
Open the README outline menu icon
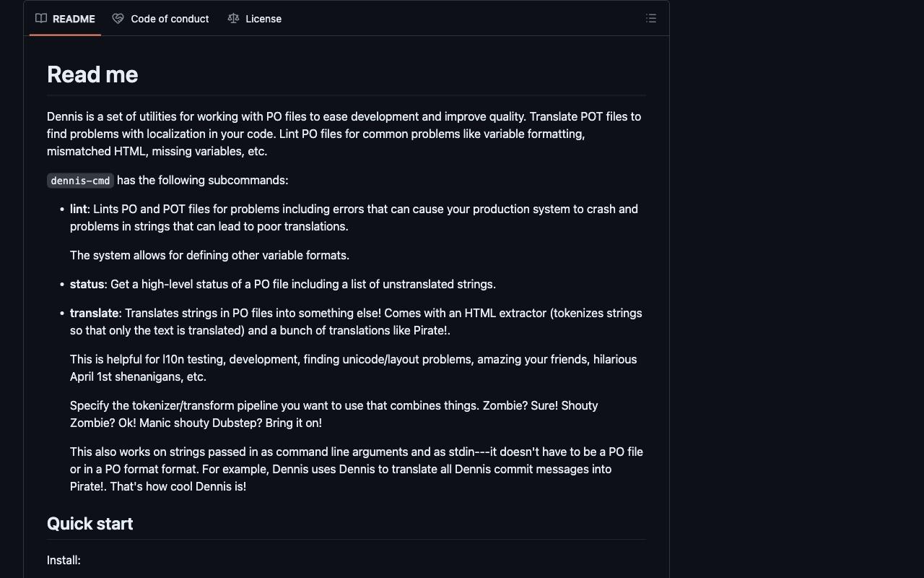pyautogui.click(x=651, y=19)
